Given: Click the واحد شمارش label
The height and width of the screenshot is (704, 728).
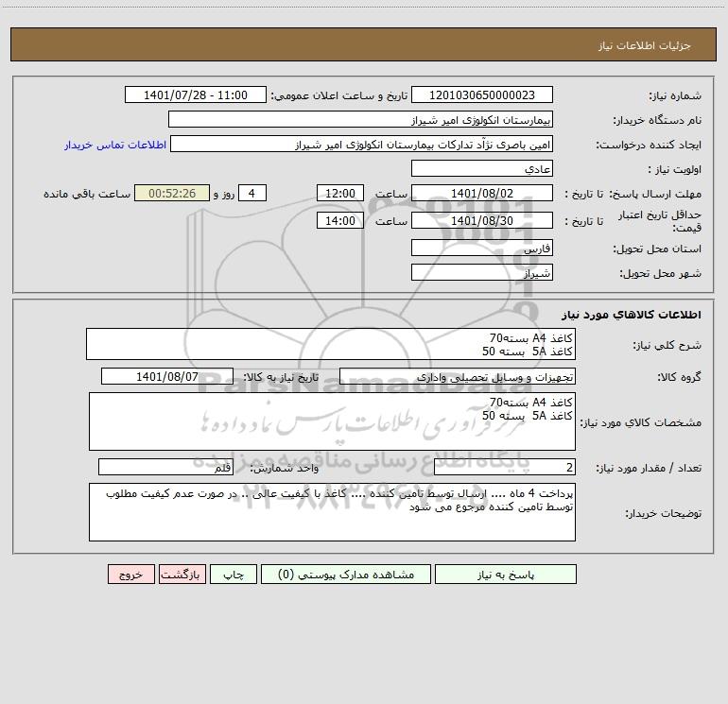Looking at the screenshot, I should pyautogui.click(x=285, y=469).
